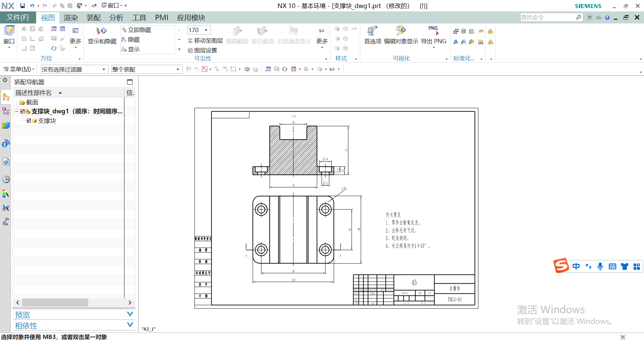Save the part with the floppy disk icon

tap(22, 6)
